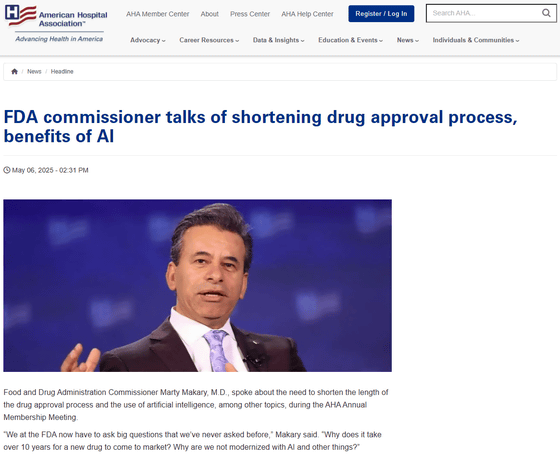This screenshot has height=456, width=560.
Task: Expand the Advocacy dropdown menu
Action: 148,40
